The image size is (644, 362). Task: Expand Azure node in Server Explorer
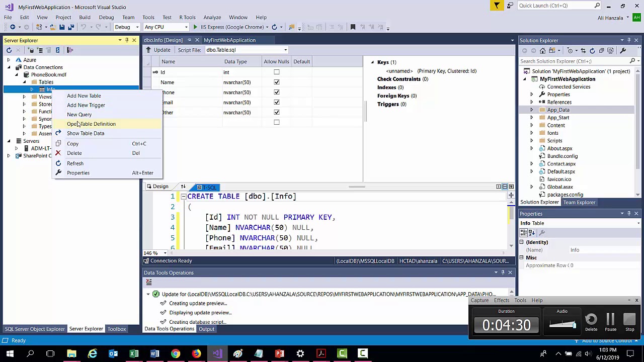(9, 60)
